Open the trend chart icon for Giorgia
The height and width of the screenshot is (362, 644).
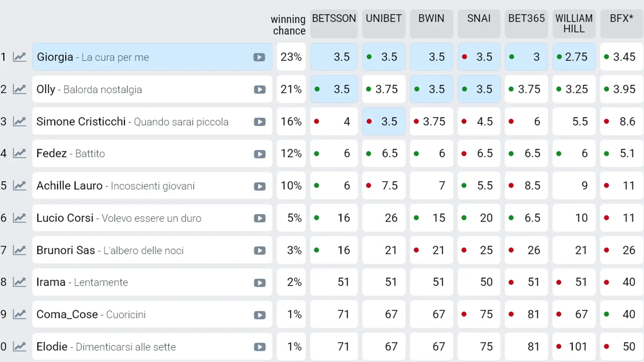click(x=19, y=57)
